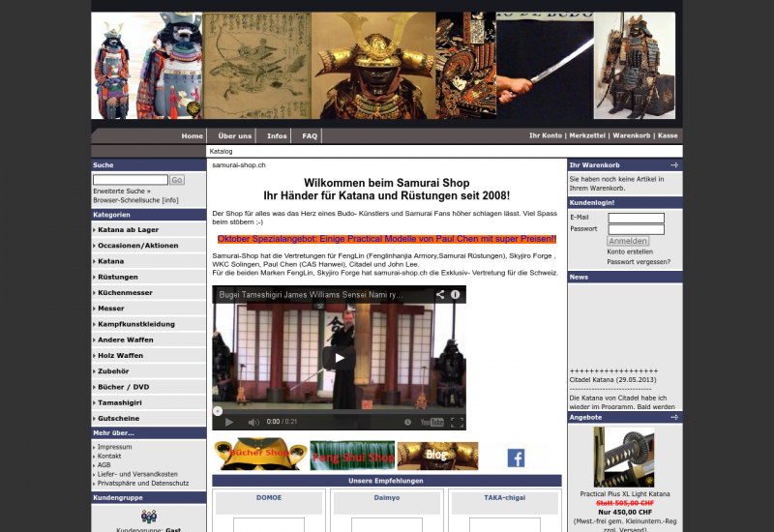Click the Watch Later clock icon
The width and height of the screenshot is (774, 532).
pos(407,422)
